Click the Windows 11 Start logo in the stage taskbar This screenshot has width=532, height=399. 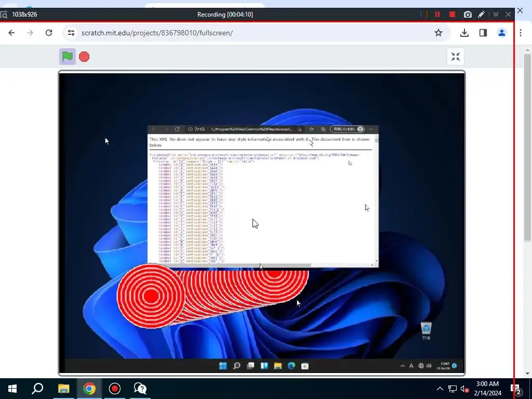click(x=223, y=366)
